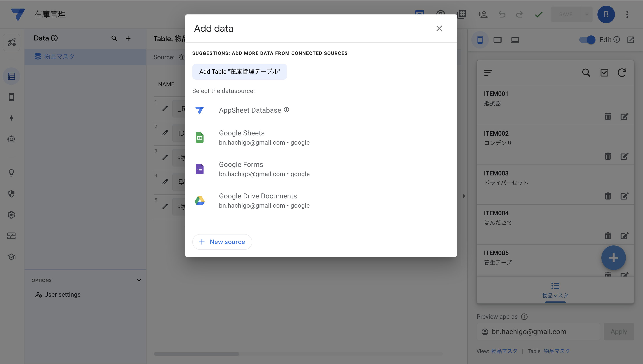Switch preview to tablet mode
643x364 pixels.
pos(497,40)
